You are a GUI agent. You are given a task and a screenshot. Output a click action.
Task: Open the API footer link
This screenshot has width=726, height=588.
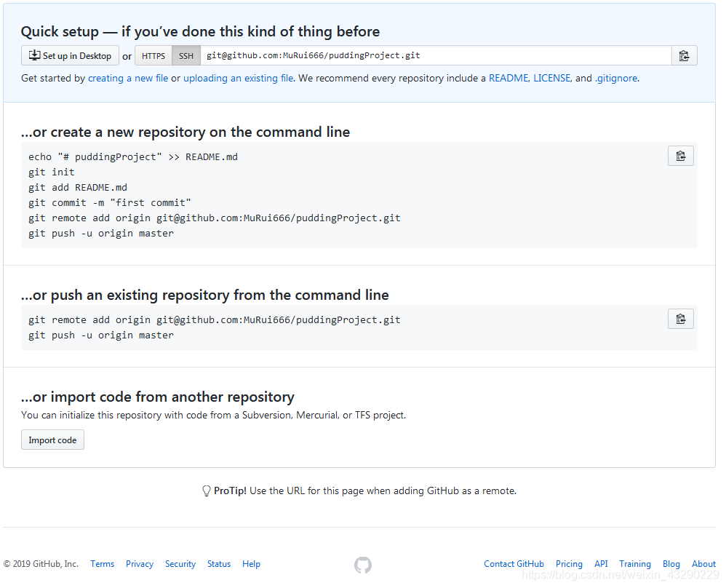coord(601,564)
